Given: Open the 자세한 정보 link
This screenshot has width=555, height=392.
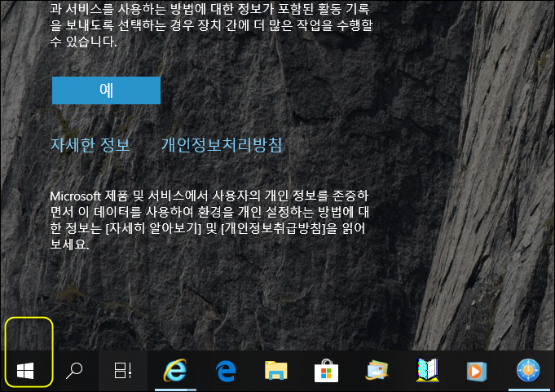Looking at the screenshot, I should pos(90,145).
